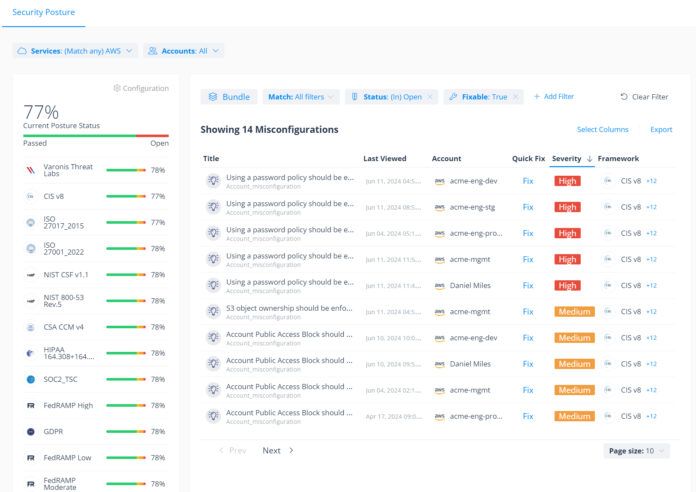Select ISO 27001_2022 framework icon

[x=31, y=249]
